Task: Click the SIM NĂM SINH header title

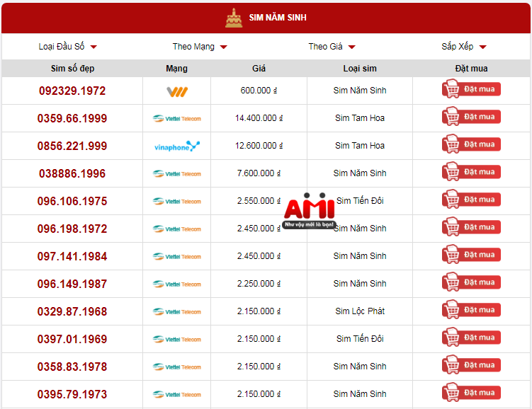Action: pyautogui.click(x=278, y=18)
